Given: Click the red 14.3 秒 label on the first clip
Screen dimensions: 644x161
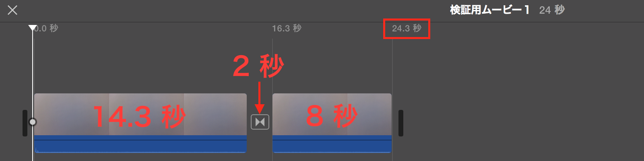Looking at the screenshot, I should (x=139, y=117).
